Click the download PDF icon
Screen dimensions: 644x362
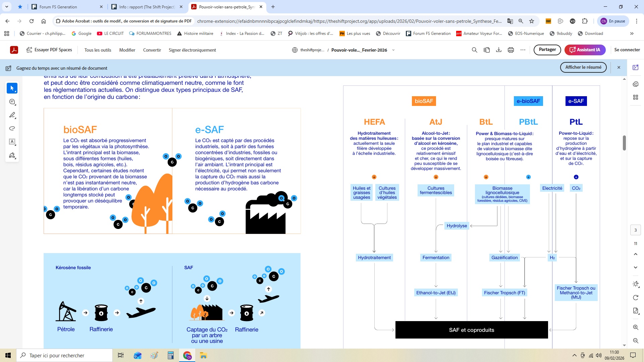point(499,50)
